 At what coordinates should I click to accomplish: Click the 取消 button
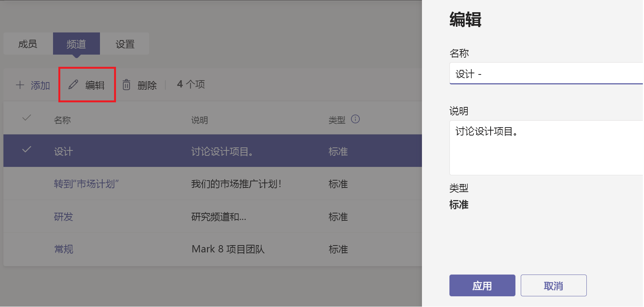point(554,286)
